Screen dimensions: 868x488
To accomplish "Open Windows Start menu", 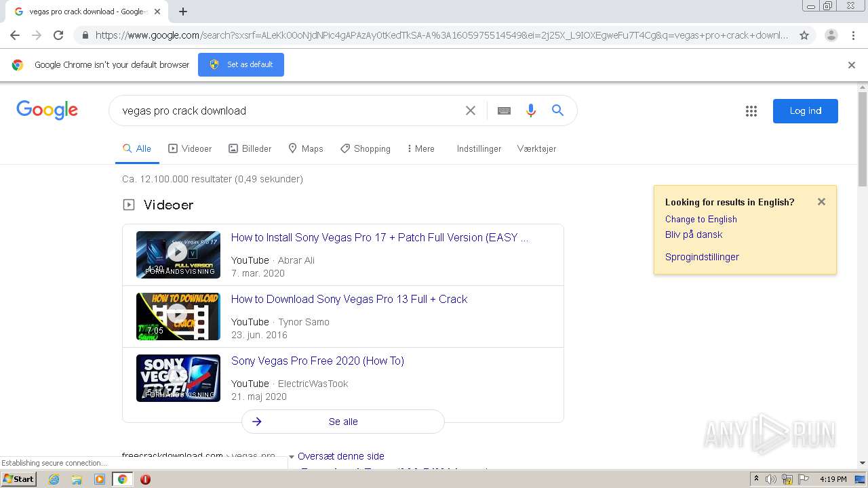I will click(x=19, y=479).
